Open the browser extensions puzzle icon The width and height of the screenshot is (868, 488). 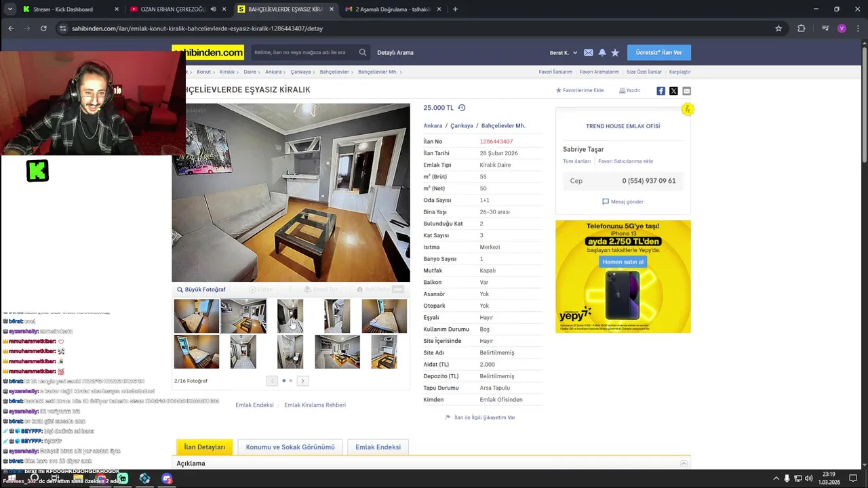[x=802, y=28]
